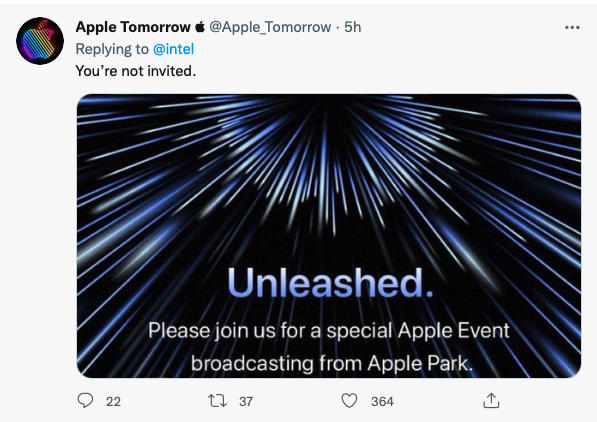597x422 pixels.
Task: Click the 364 likes count
Action: click(x=382, y=401)
